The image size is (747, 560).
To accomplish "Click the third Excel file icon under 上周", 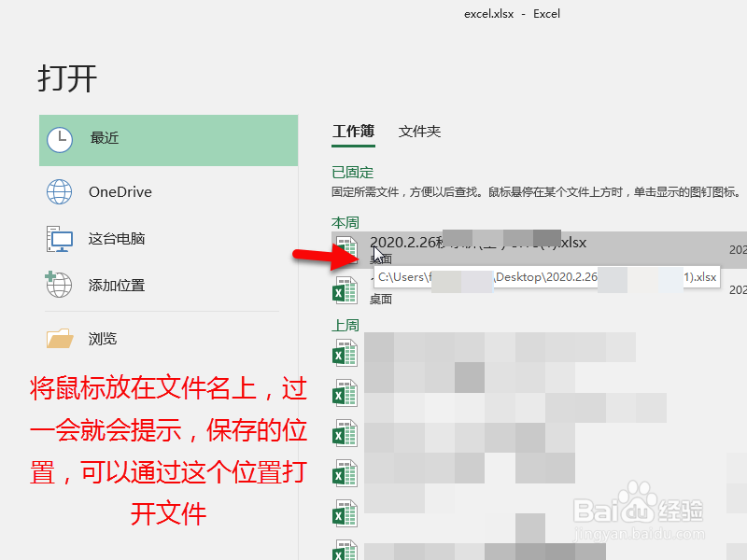I will pyautogui.click(x=345, y=433).
